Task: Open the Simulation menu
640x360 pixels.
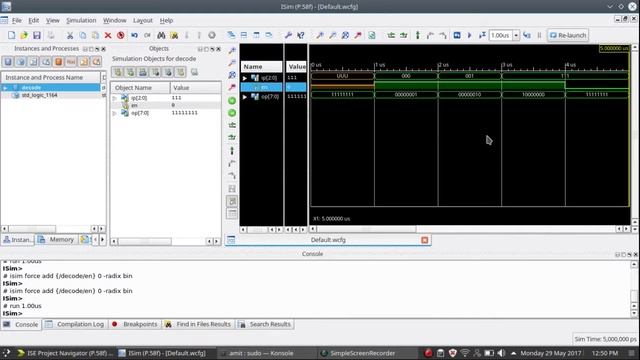Action: point(81,20)
